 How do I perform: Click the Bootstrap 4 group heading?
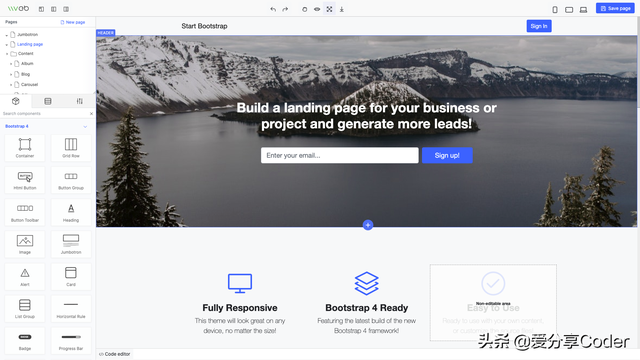tap(17, 126)
